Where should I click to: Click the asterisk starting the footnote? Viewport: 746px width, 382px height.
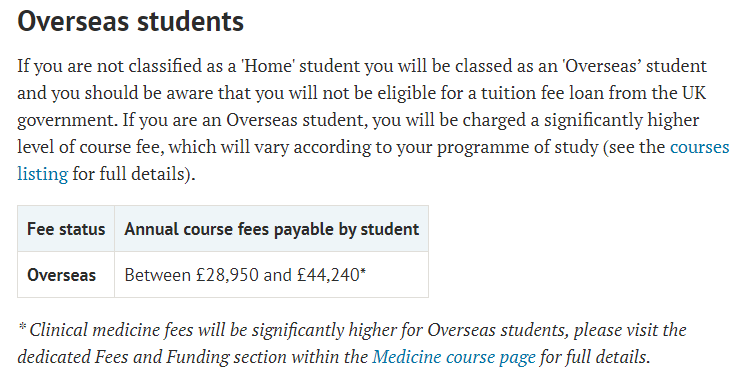click(22, 327)
